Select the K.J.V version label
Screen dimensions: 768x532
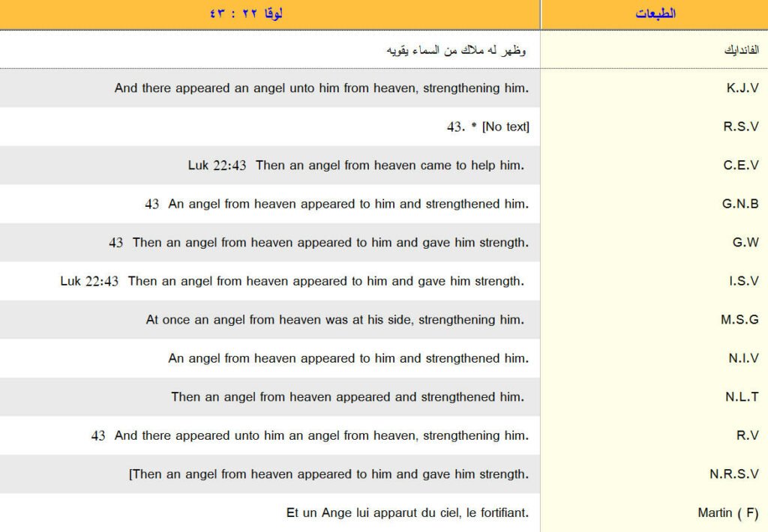click(742, 88)
